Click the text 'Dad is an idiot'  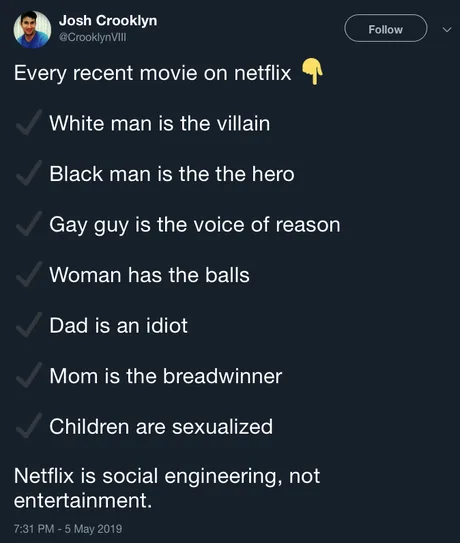coord(118,326)
